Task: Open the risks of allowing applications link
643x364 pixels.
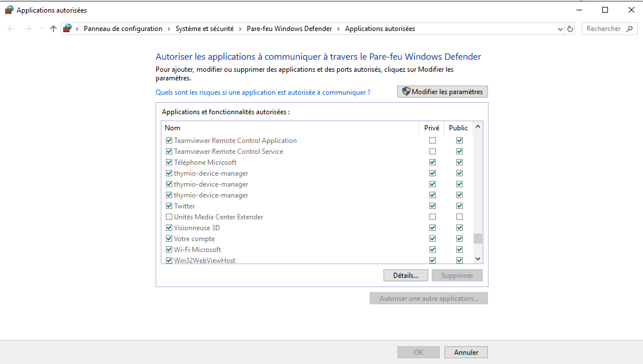Action: coord(263,92)
